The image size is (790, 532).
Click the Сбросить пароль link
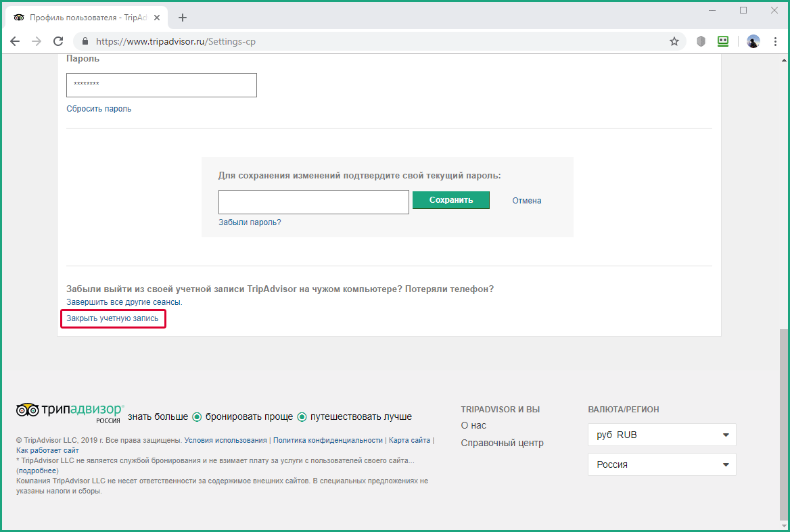[x=99, y=109]
